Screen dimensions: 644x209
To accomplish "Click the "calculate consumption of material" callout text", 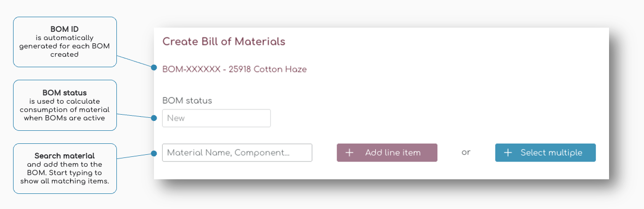I will pos(65,109).
